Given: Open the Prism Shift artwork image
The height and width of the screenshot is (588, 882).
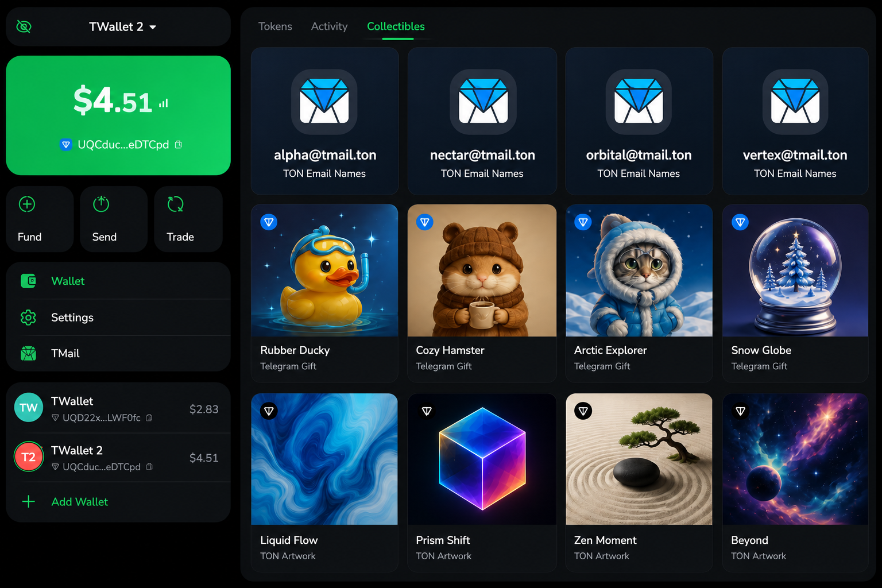Looking at the screenshot, I should coord(482,459).
